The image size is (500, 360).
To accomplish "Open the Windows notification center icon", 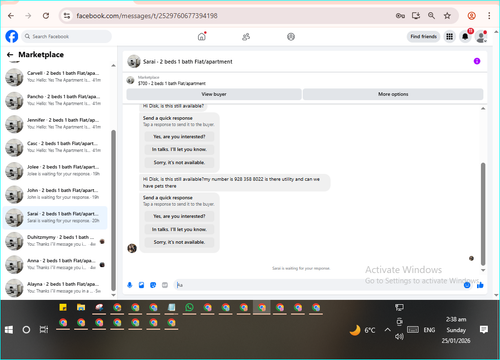I will pos(484,330).
